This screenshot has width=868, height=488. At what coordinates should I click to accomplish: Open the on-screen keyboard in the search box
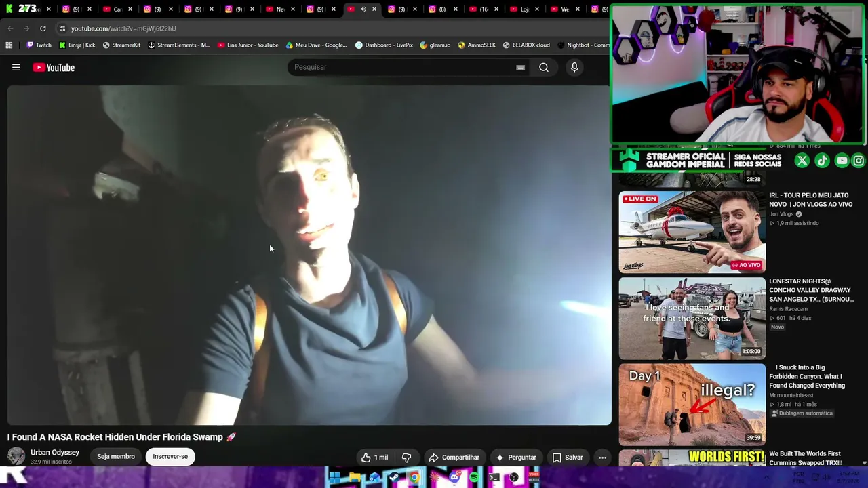click(x=520, y=67)
